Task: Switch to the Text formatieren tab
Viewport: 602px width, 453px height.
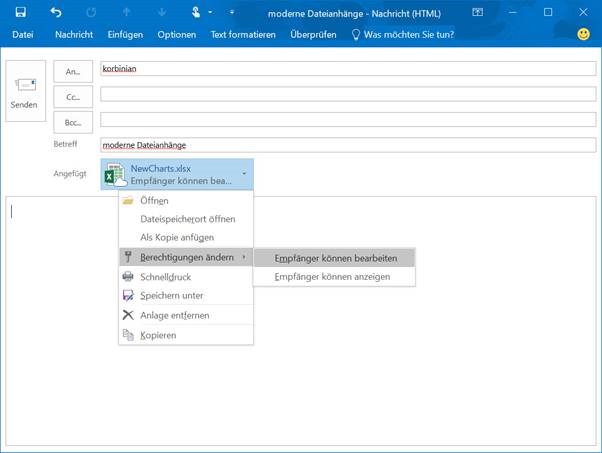Action: coord(243,34)
